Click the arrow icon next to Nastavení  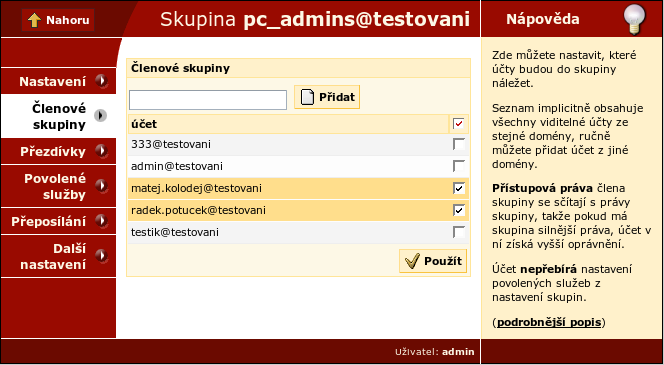[101, 81]
